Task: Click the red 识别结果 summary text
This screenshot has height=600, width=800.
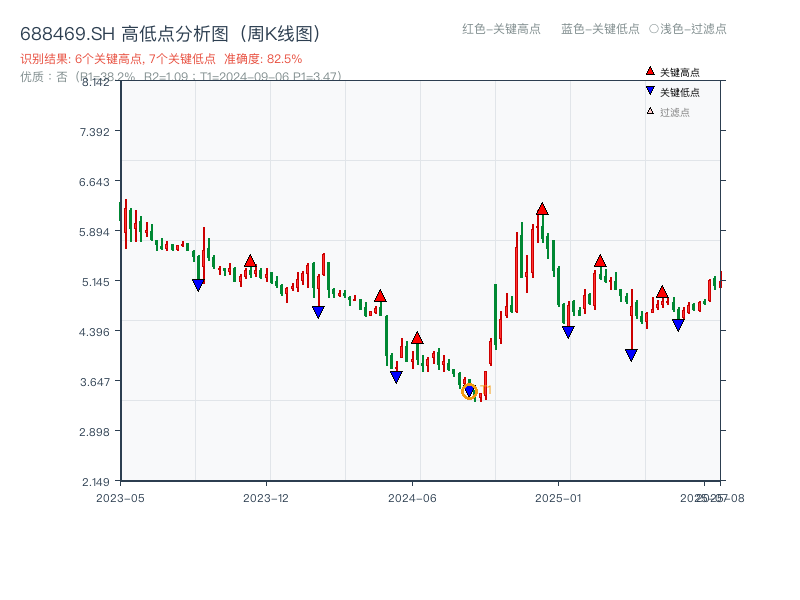Action: click(x=161, y=59)
